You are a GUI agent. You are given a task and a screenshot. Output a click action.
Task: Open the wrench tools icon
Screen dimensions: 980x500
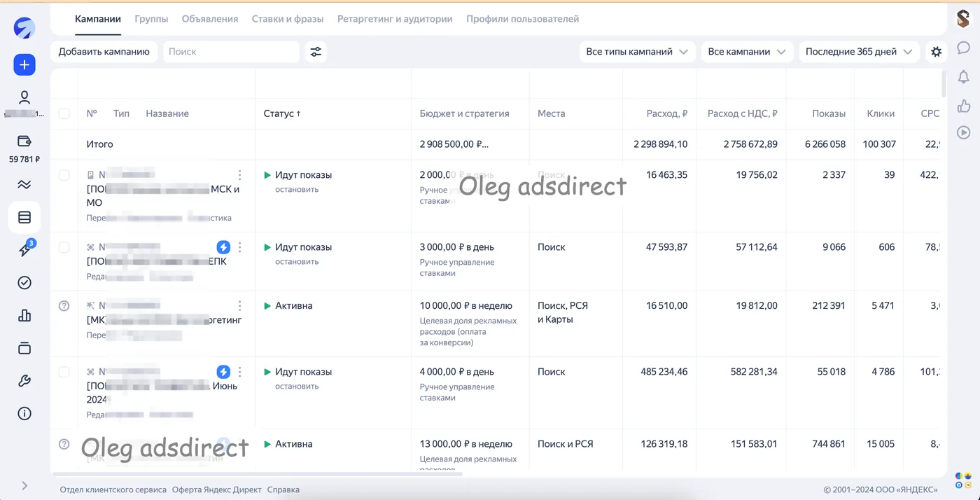(24, 381)
